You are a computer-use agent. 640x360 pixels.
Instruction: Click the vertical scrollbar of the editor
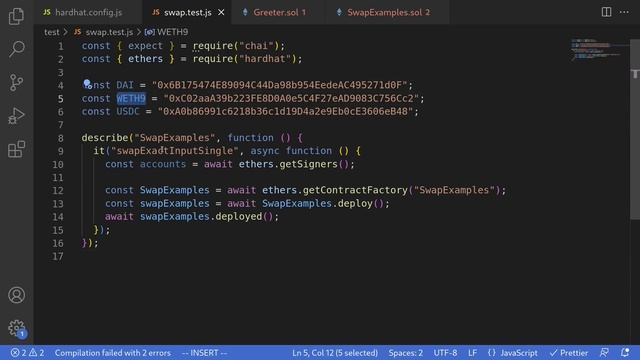[x=635, y=129]
